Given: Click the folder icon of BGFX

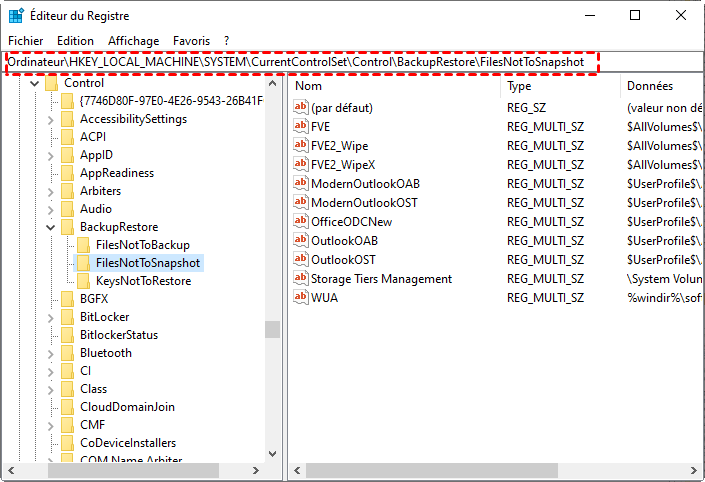Looking at the screenshot, I should (x=67, y=299).
